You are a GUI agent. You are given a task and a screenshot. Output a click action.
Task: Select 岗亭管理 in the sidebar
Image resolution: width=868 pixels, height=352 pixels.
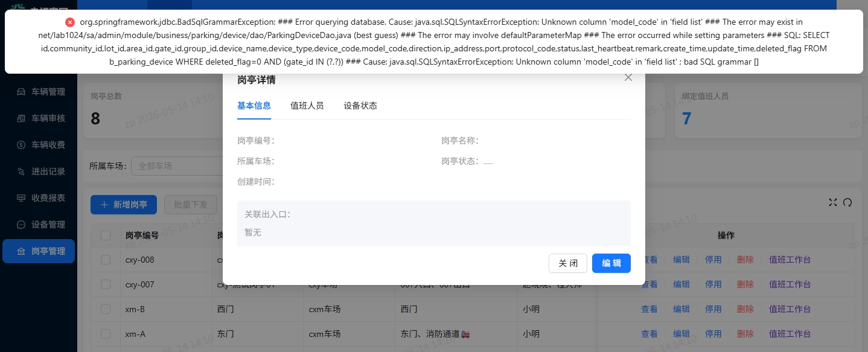point(39,251)
